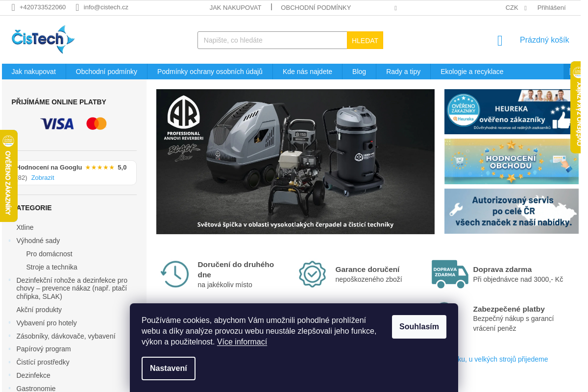
Task: Select the Stroje a technika subcategory
Action: click(x=52, y=267)
